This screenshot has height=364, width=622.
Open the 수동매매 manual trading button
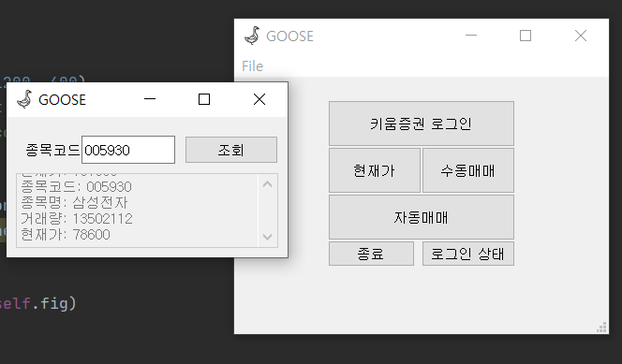468,170
